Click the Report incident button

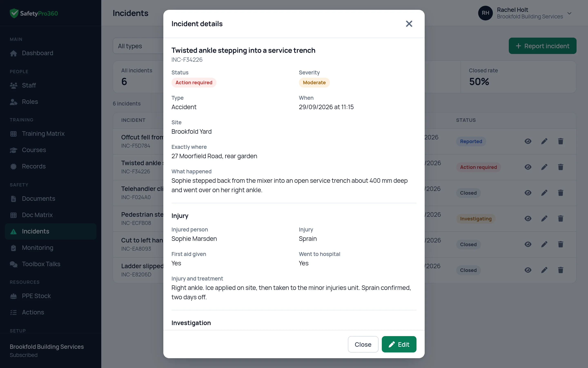[x=542, y=46]
